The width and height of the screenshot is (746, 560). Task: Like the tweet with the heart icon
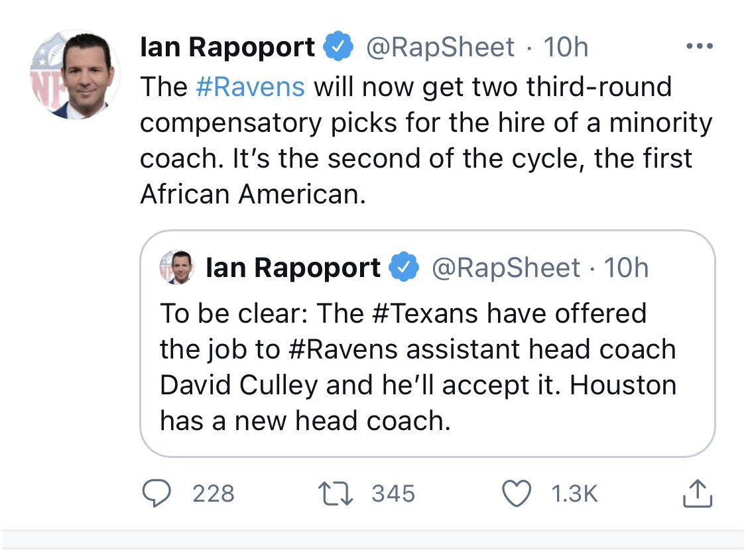click(x=517, y=494)
